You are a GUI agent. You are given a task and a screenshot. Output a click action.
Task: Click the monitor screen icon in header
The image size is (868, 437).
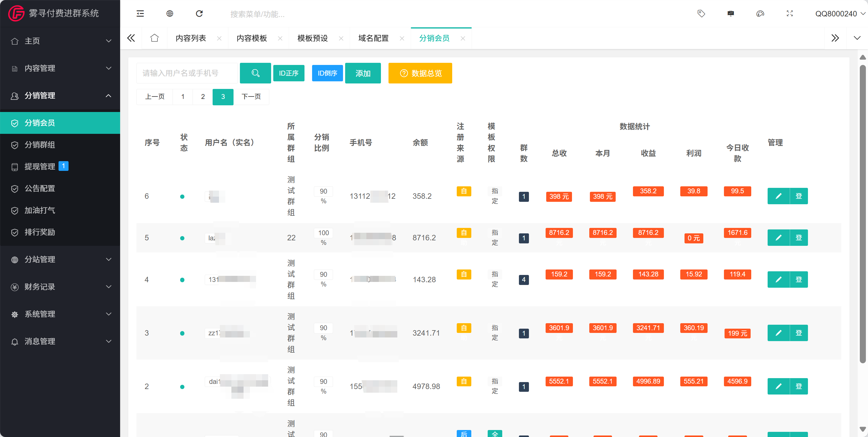731,13
